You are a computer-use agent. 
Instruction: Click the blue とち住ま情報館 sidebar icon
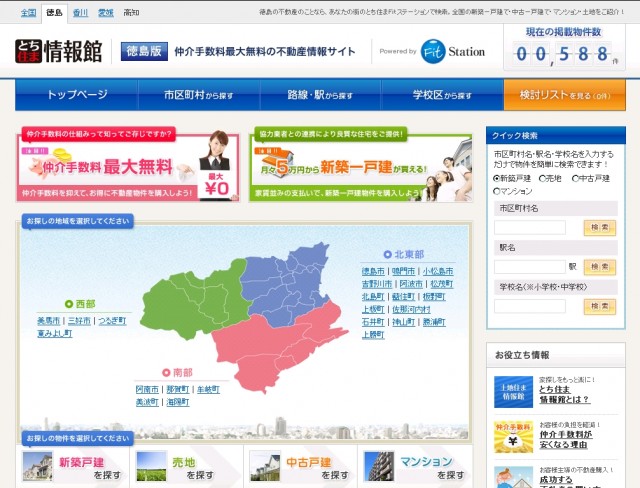(513, 390)
